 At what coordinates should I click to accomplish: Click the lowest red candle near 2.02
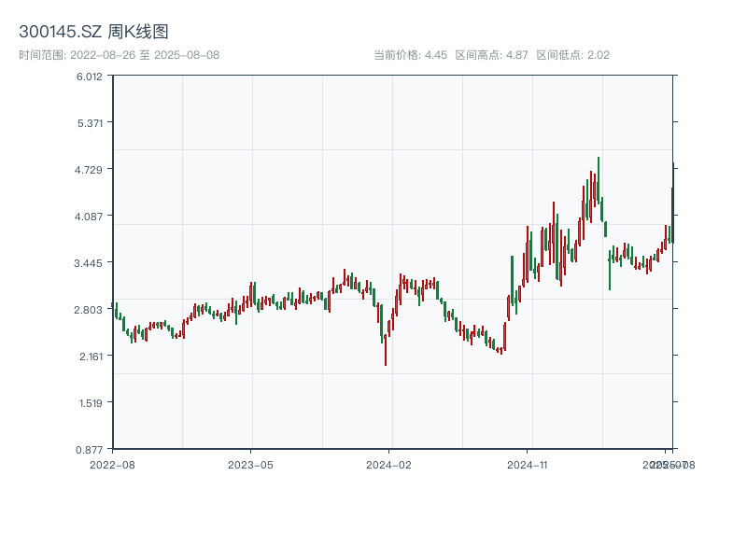(386, 350)
